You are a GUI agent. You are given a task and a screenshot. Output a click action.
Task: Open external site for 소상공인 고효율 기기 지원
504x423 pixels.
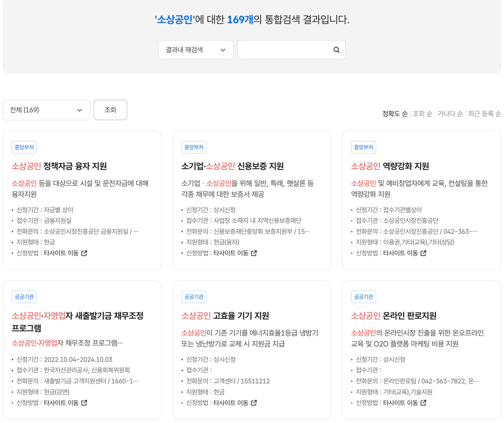(254, 403)
